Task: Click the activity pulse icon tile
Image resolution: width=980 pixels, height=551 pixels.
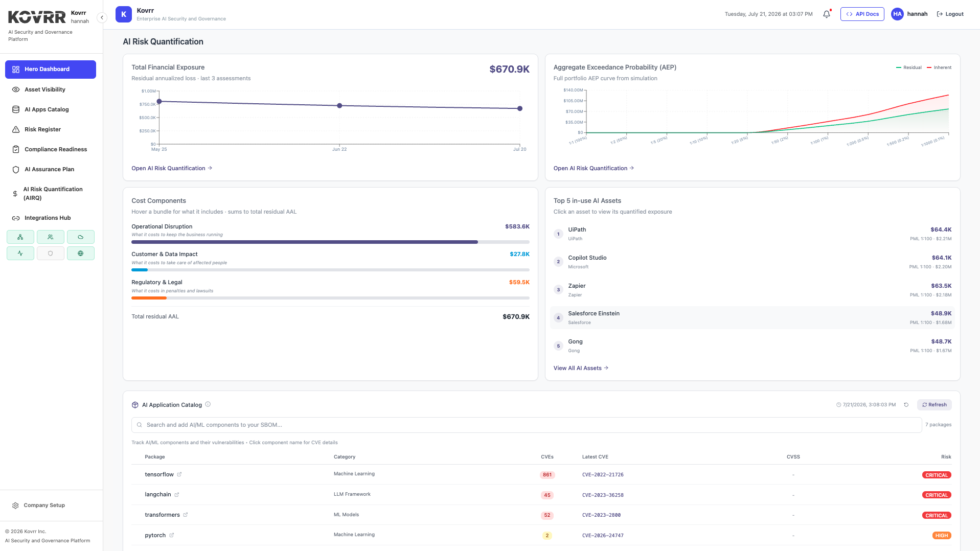Action: click(x=20, y=254)
